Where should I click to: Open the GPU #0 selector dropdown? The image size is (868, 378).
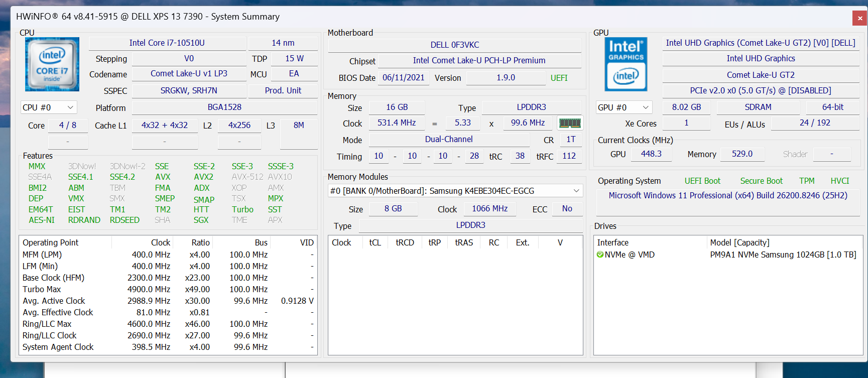pyautogui.click(x=624, y=107)
